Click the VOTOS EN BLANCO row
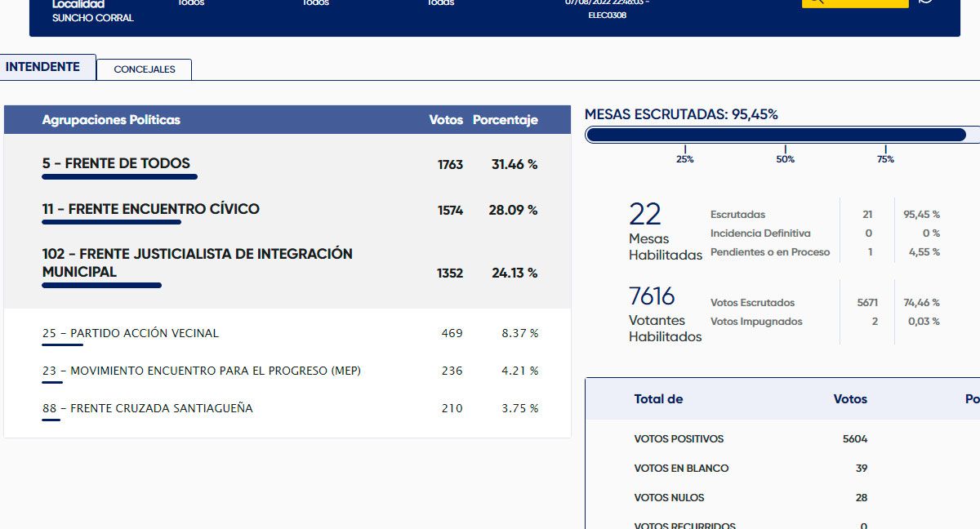This screenshot has width=980, height=529. pyautogui.click(x=681, y=469)
